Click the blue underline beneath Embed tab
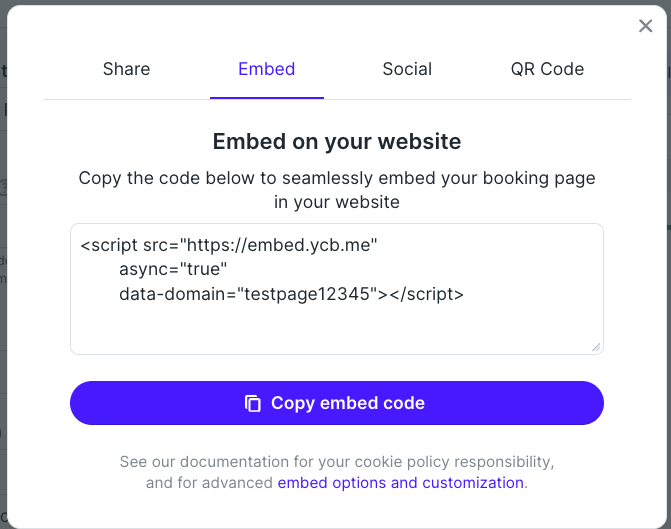 point(267,98)
